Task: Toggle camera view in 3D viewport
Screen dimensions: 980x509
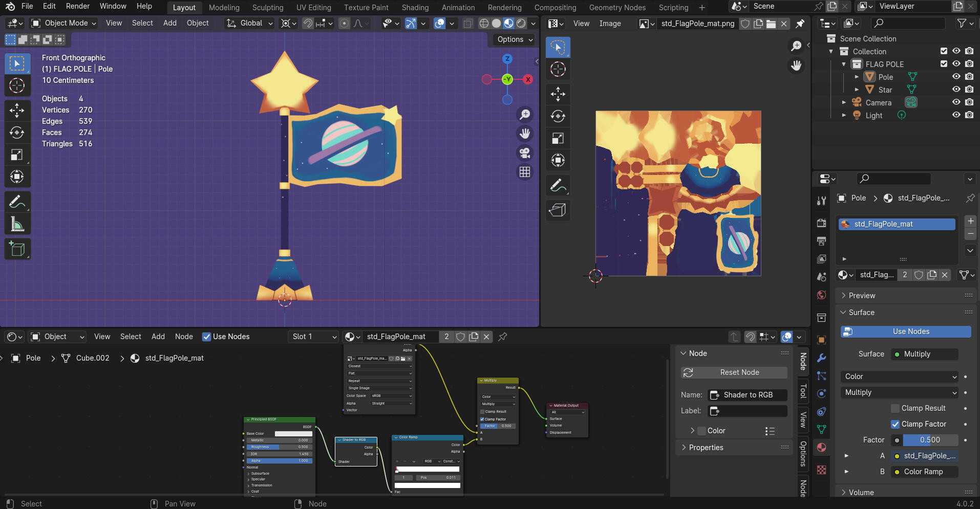Action: point(525,153)
